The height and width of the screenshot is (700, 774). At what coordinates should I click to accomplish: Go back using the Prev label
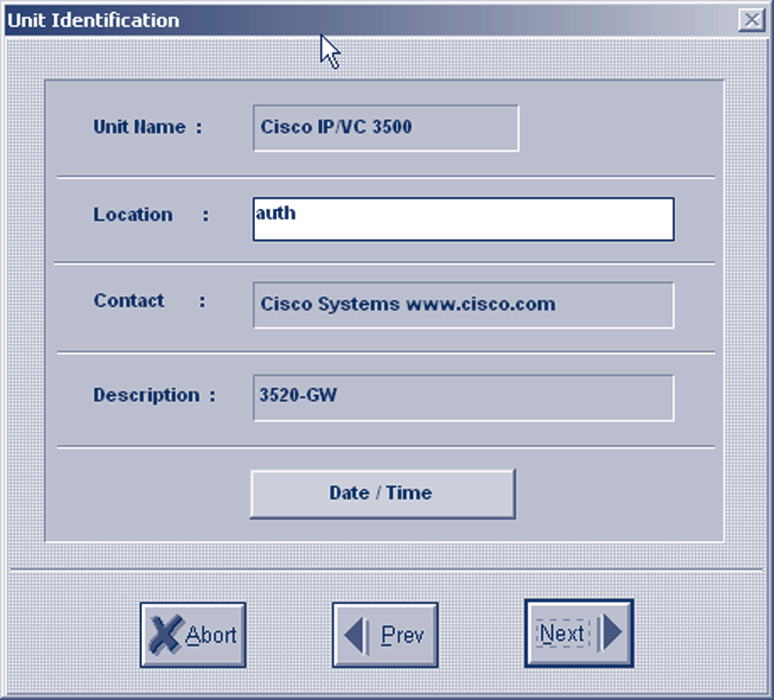click(x=402, y=635)
